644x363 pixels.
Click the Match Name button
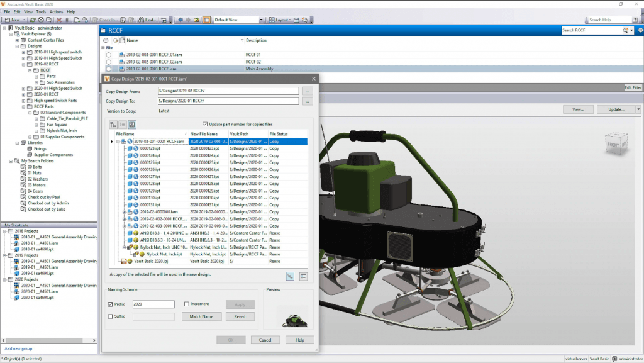pyautogui.click(x=201, y=316)
